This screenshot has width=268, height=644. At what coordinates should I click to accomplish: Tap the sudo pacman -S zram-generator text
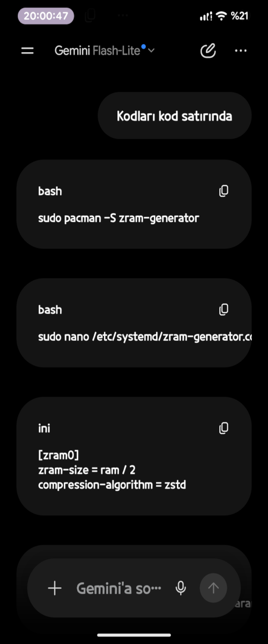coord(118,218)
